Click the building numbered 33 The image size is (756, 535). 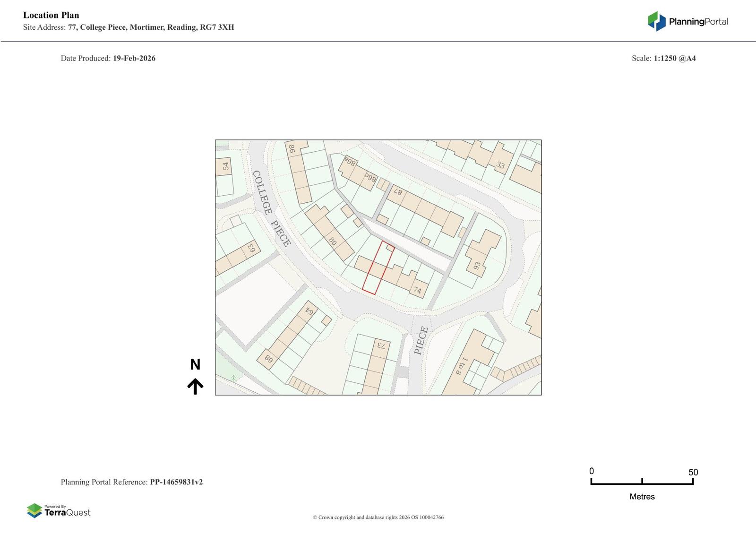(x=500, y=165)
